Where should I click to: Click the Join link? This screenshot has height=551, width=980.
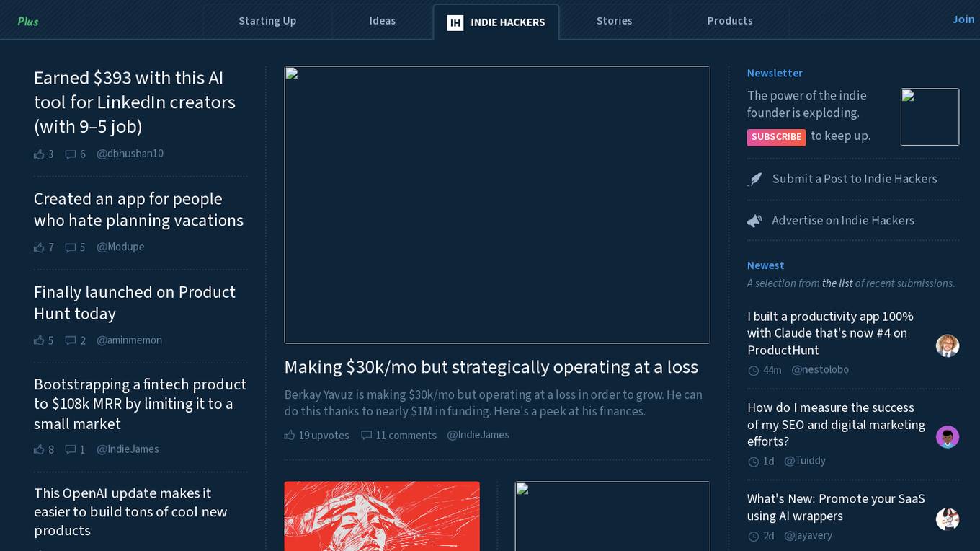[x=963, y=19]
